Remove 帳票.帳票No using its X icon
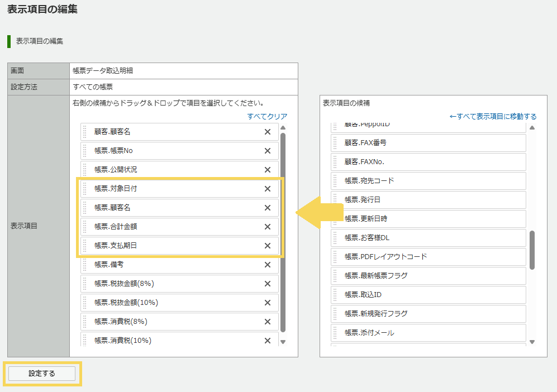Screen dimensions: 557x392 (267, 151)
